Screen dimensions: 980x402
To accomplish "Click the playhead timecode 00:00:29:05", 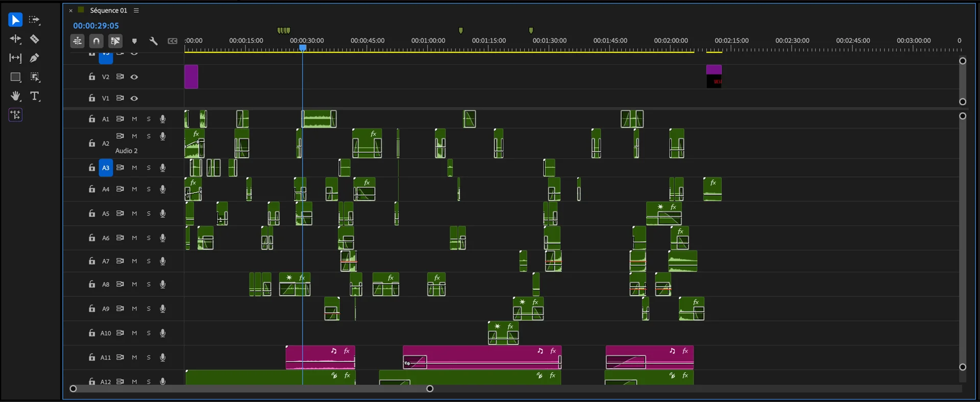I will [96, 26].
